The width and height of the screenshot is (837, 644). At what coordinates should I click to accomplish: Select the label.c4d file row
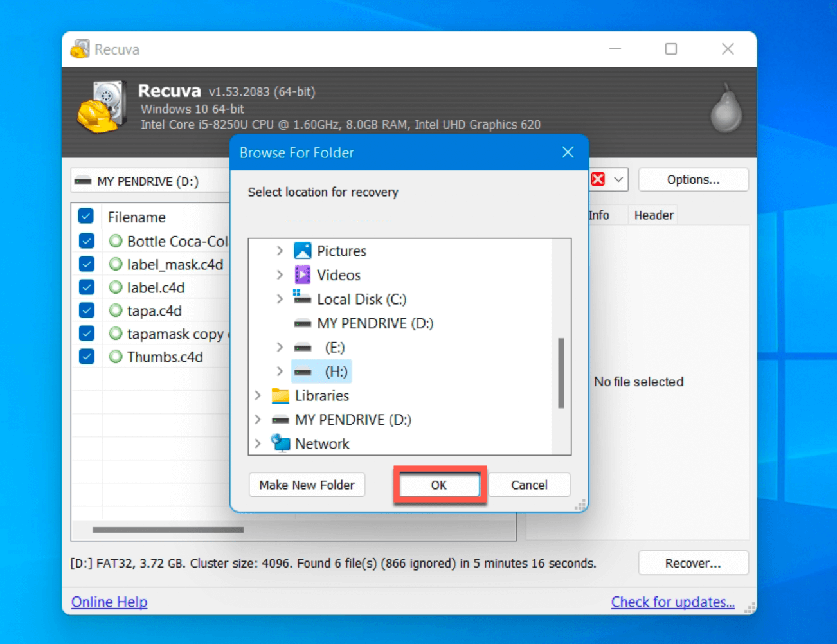point(156,287)
